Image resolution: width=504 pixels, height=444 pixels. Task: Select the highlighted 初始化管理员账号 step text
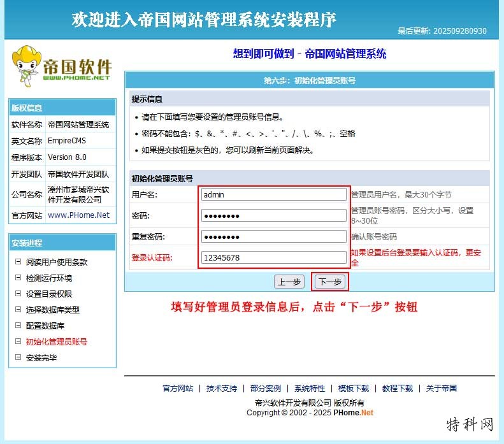[57, 341]
